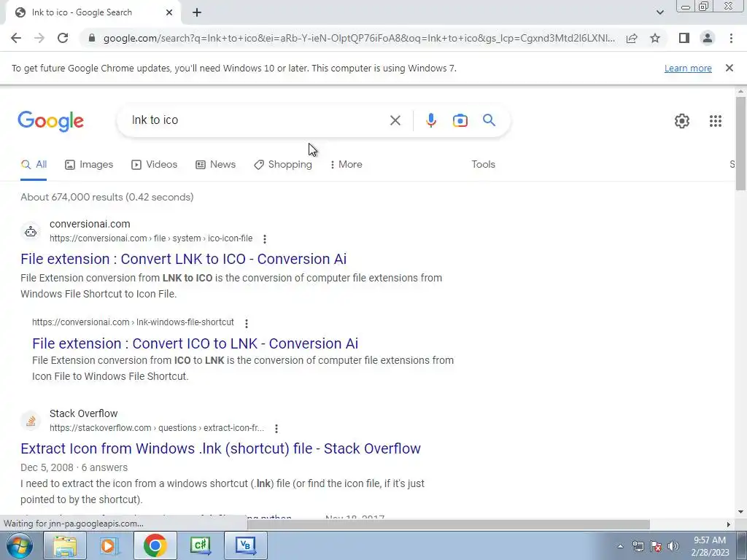Switch to Shopping tab
The height and width of the screenshot is (560, 747).
[x=283, y=165]
